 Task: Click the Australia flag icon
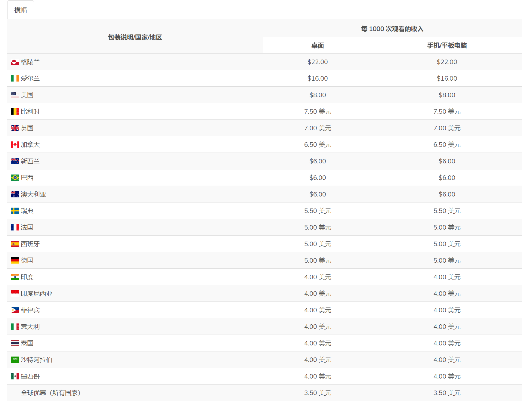(14, 194)
